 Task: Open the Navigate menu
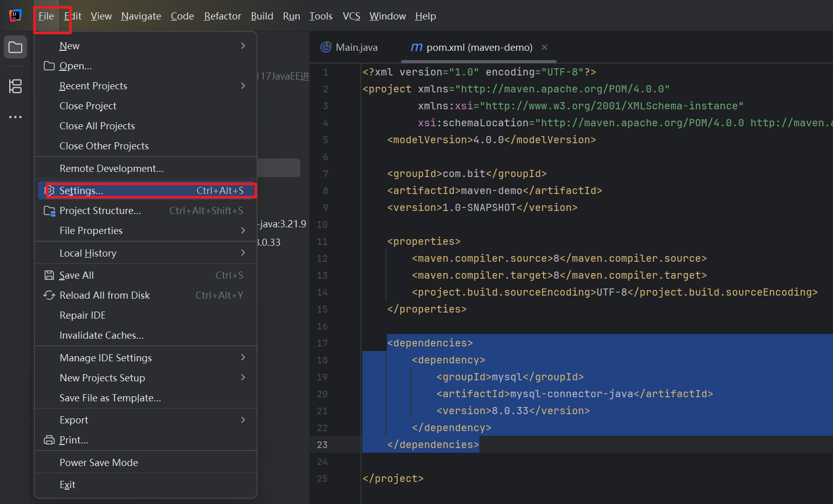pos(141,16)
